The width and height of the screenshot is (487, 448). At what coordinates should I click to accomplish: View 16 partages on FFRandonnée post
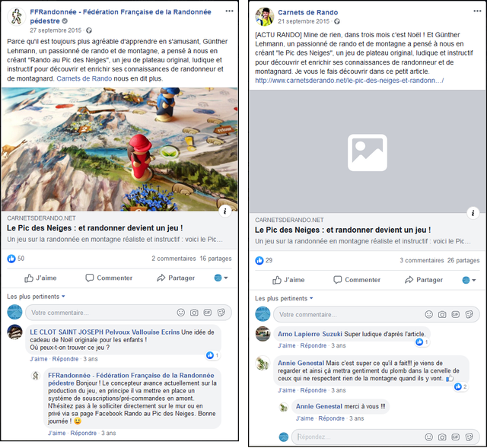pos(215,259)
